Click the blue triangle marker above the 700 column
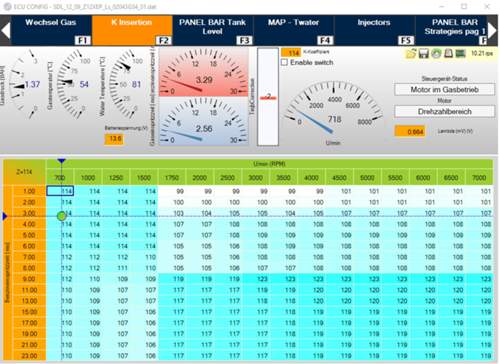The height and width of the screenshot is (364, 500). tap(61, 161)
